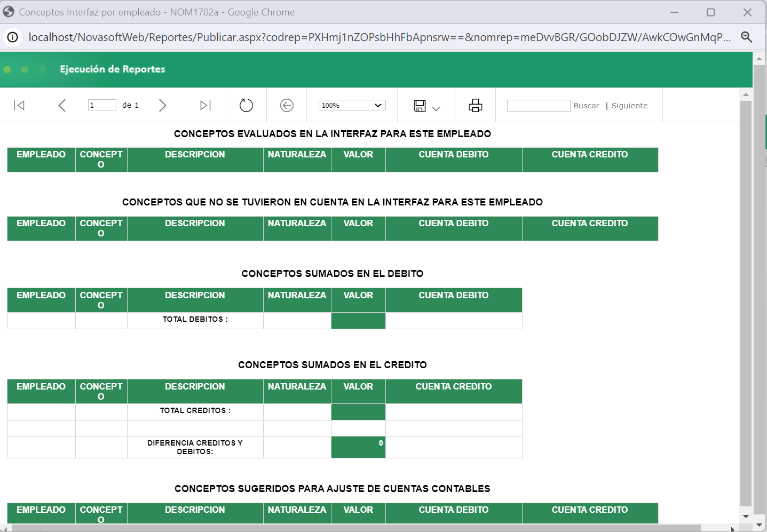Open the 100% zoom level dropdown
767x532 pixels.
(x=352, y=105)
